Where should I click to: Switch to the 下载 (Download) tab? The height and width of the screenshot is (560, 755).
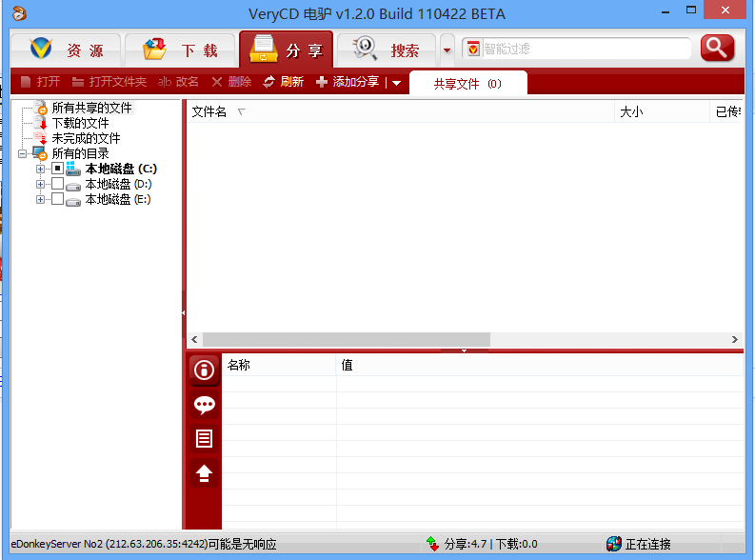pos(180,50)
